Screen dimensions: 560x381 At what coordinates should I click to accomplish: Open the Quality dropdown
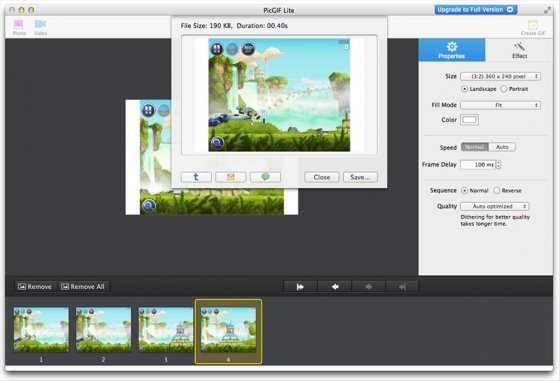[x=495, y=206]
